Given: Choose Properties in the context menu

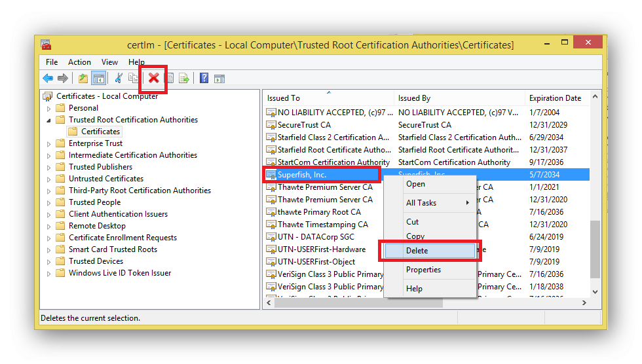Looking at the screenshot, I should point(430,270).
